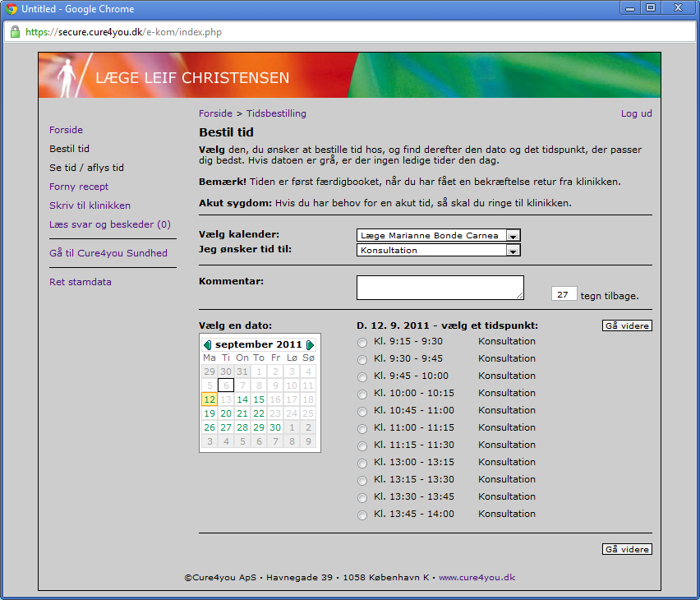
Task: Click the human figure logo in banner
Action: (67, 78)
